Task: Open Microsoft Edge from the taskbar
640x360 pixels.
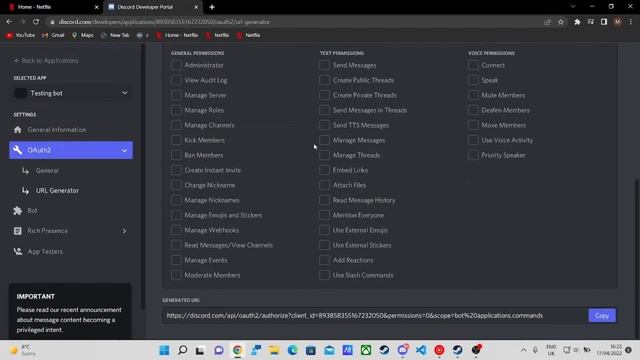Action: tap(292, 350)
